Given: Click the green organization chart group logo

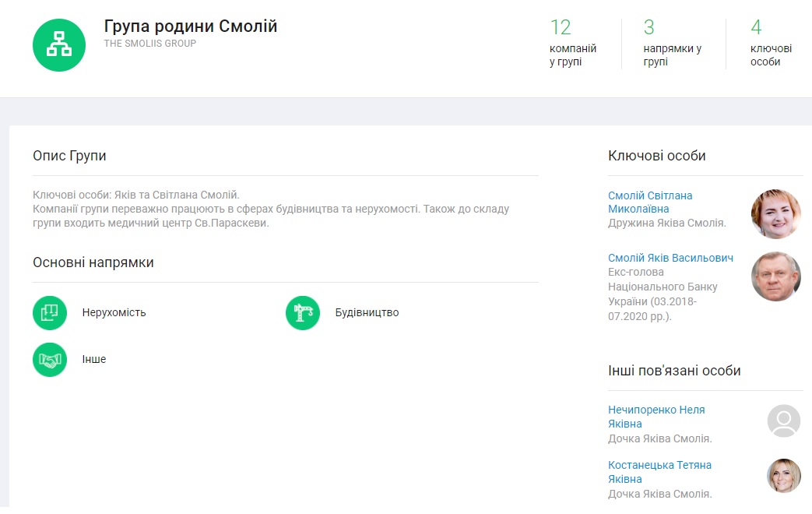Looking at the screenshot, I should point(58,45).
